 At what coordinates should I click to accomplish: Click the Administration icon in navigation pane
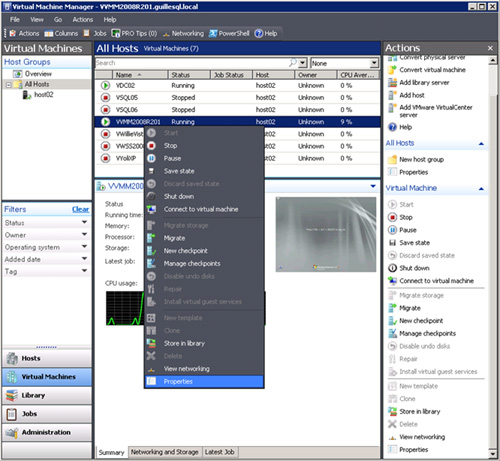point(12,432)
